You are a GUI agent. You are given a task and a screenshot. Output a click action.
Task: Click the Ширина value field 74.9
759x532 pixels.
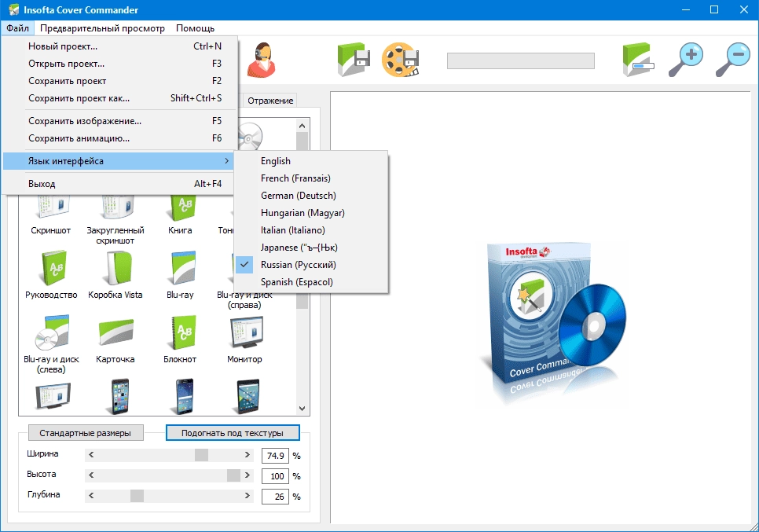[276, 456]
